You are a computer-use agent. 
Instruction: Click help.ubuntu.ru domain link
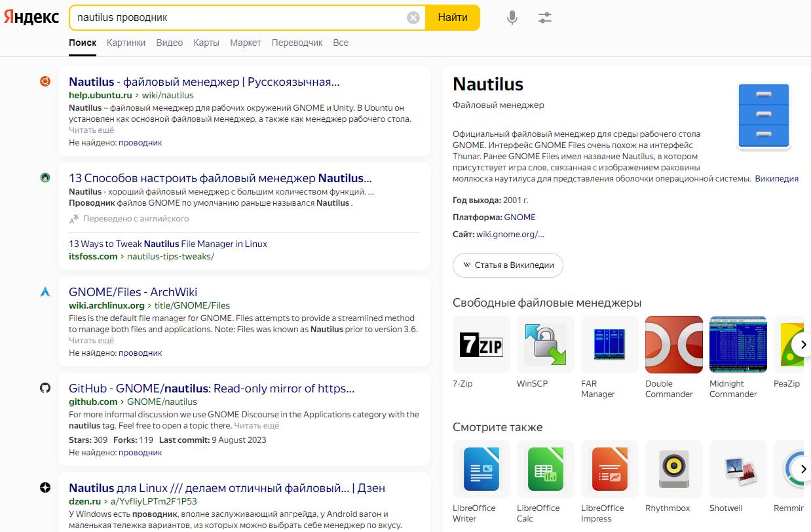[100, 95]
